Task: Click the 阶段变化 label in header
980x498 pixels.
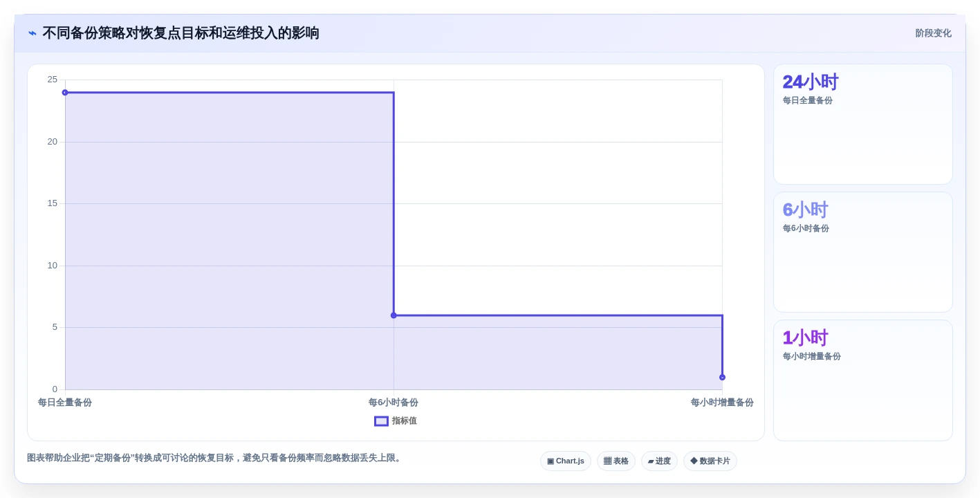Action: [933, 33]
